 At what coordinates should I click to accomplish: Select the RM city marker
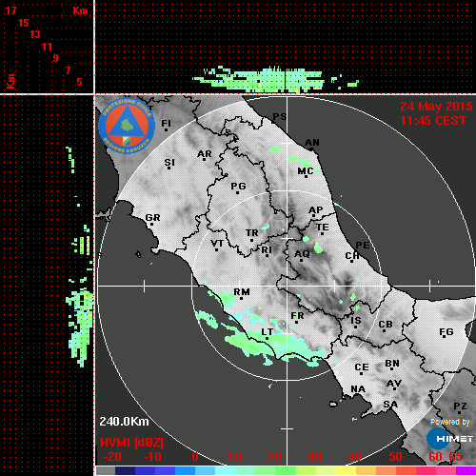(x=242, y=299)
